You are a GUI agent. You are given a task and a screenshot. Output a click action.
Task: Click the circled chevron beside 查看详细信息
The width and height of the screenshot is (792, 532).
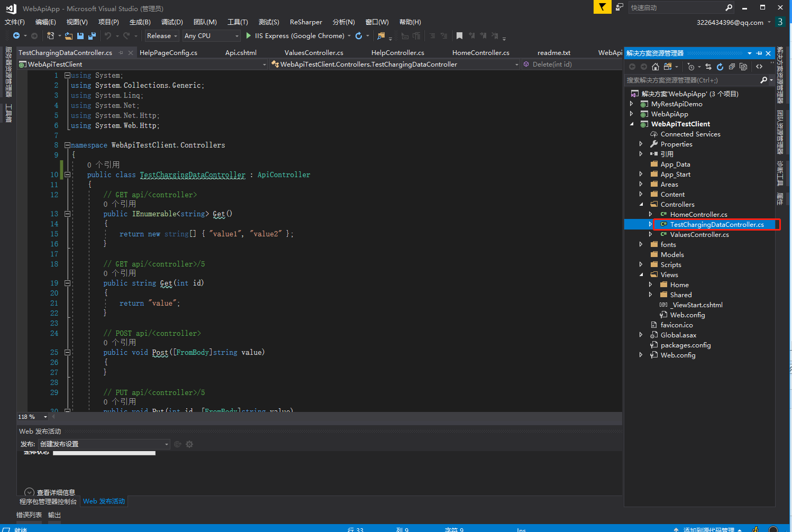click(x=29, y=493)
